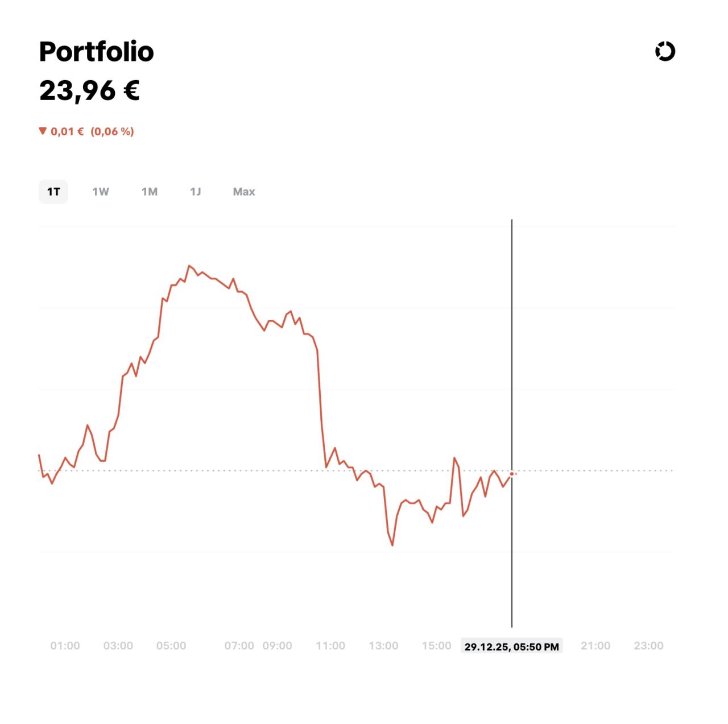728x724 pixels.
Task: Show the 1J yearly range
Action: [x=196, y=192]
